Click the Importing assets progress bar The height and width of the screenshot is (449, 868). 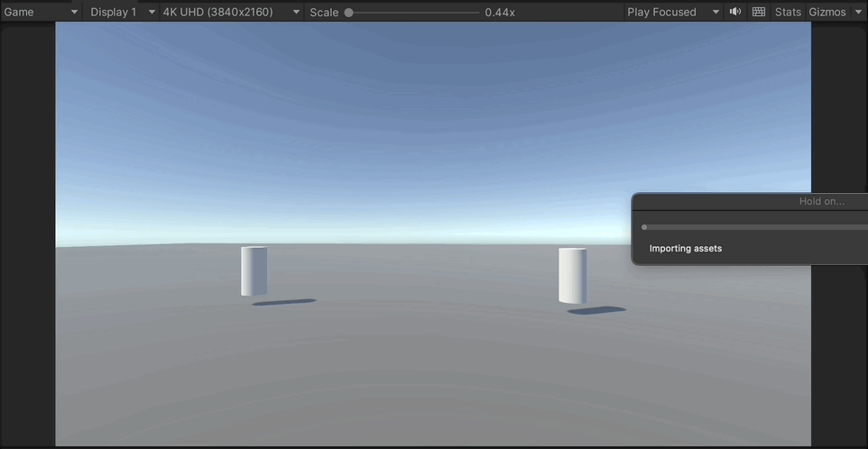(754, 227)
